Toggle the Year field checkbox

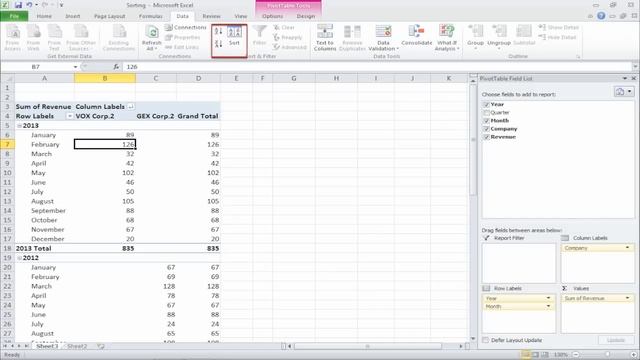[486, 104]
